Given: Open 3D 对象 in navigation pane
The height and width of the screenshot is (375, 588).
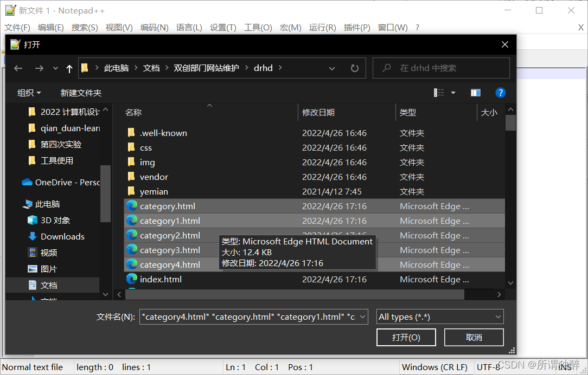Looking at the screenshot, I should [x=49, y=220].
